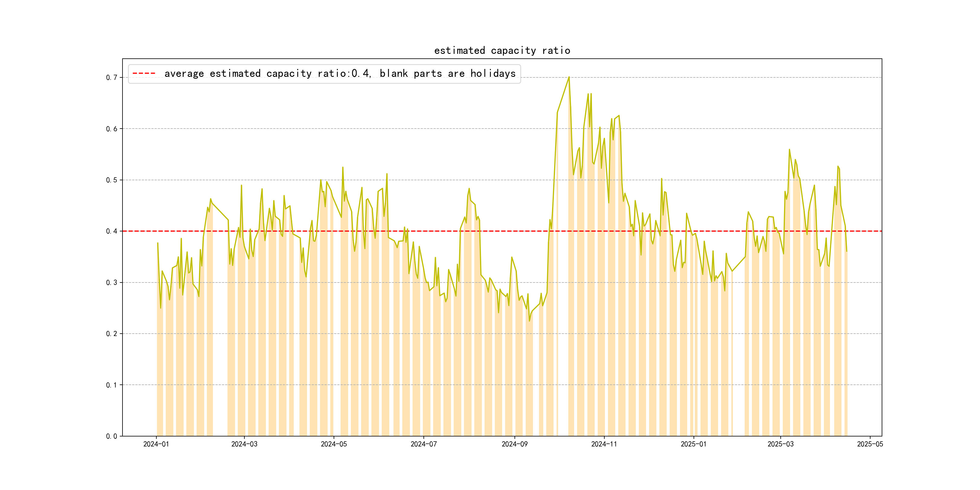Click the highest peak of the yellow line
Viewport: 980px width, 490px height.
point(569,77)
